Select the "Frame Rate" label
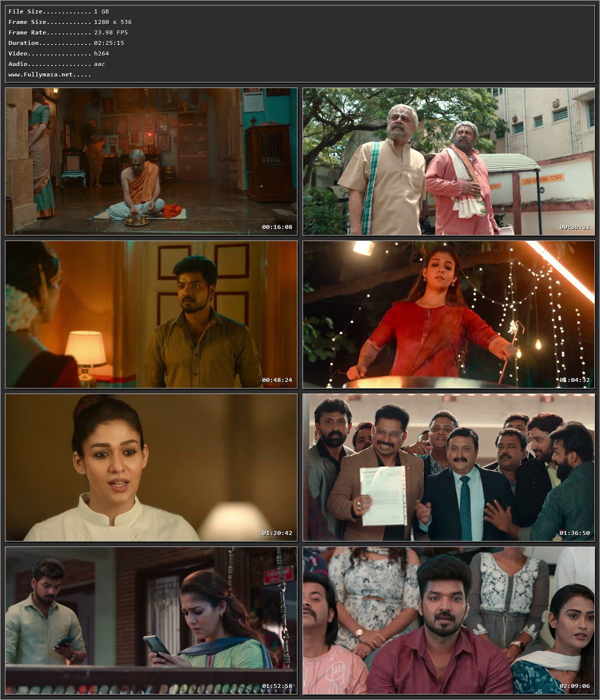Image resolution: width=600 pixels, height=700 pixels. coord(27,32)
